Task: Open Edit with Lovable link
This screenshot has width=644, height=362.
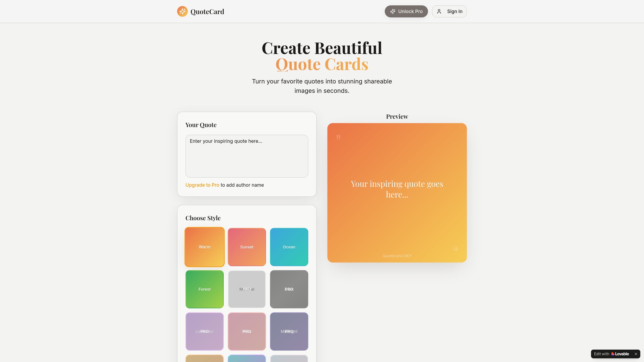Action: click(611, 354)
